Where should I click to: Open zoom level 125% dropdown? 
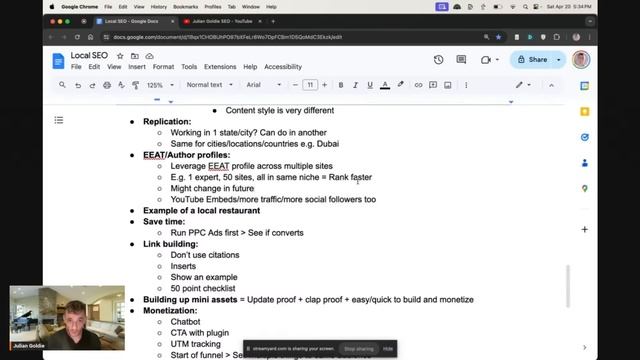[160, 85]
